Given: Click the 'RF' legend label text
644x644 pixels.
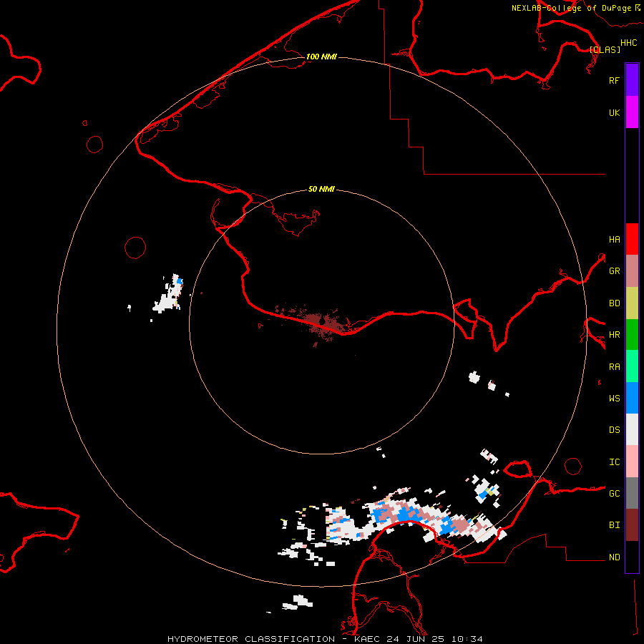Looking at the screenshot, I should click(x=614, y=80).
